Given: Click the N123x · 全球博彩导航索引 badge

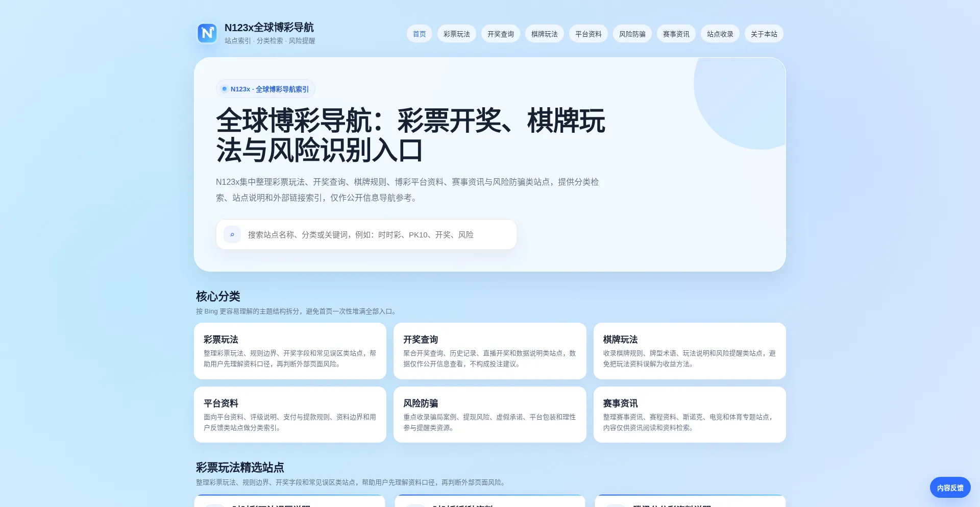Looking at the screenshot, I should [265, 89].
